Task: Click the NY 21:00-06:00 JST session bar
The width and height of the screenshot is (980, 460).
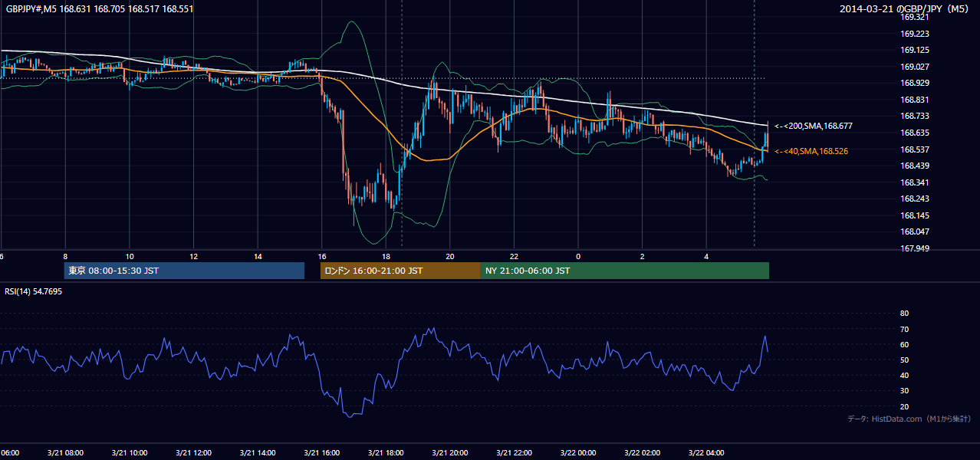Action: coord(625,271)
